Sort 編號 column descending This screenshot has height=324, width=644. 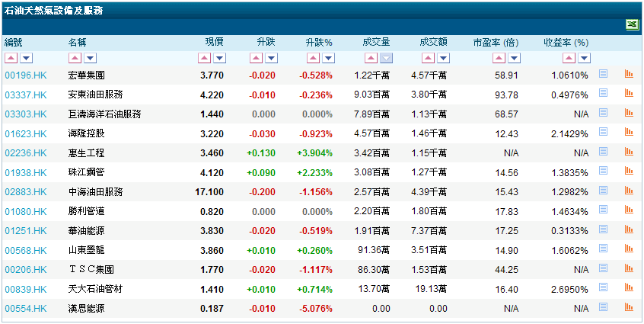[27, 58]
